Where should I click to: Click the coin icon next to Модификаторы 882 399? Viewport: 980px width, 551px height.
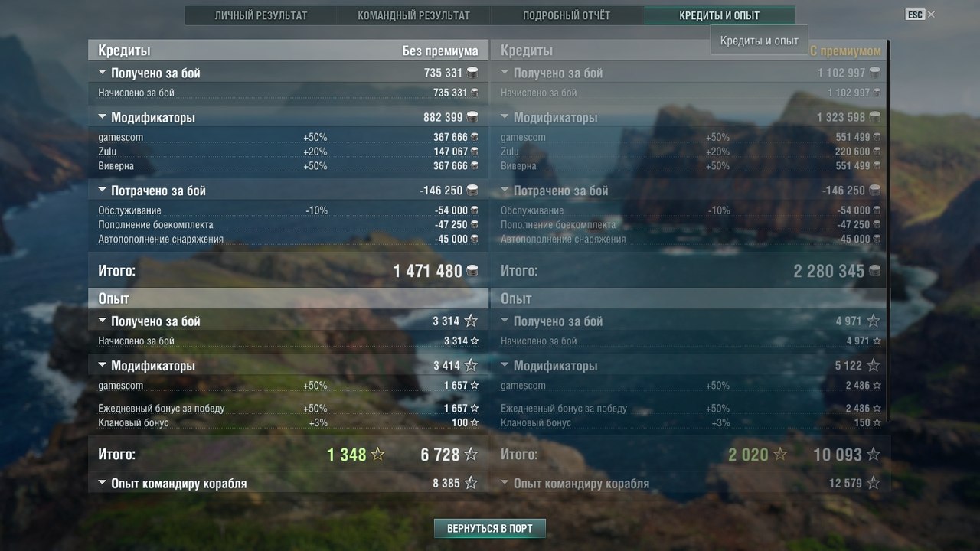coord(472,117)
